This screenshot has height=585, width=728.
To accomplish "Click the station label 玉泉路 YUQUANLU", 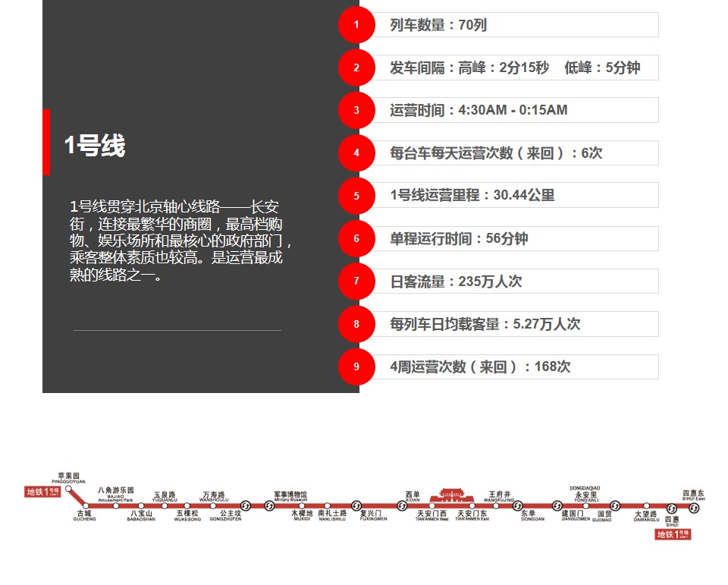I will (x=165, y=497).
